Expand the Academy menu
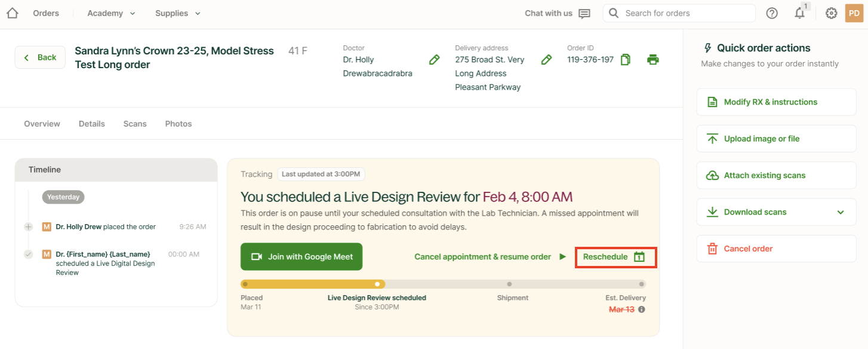The width and height of the screenshot is (868, 349). point(133,13)
